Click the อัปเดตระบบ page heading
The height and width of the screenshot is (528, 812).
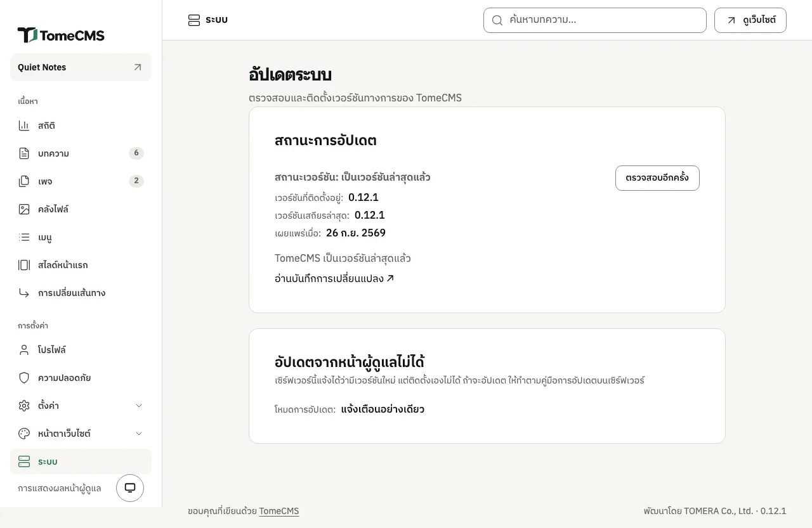click(x=290, y=75)
